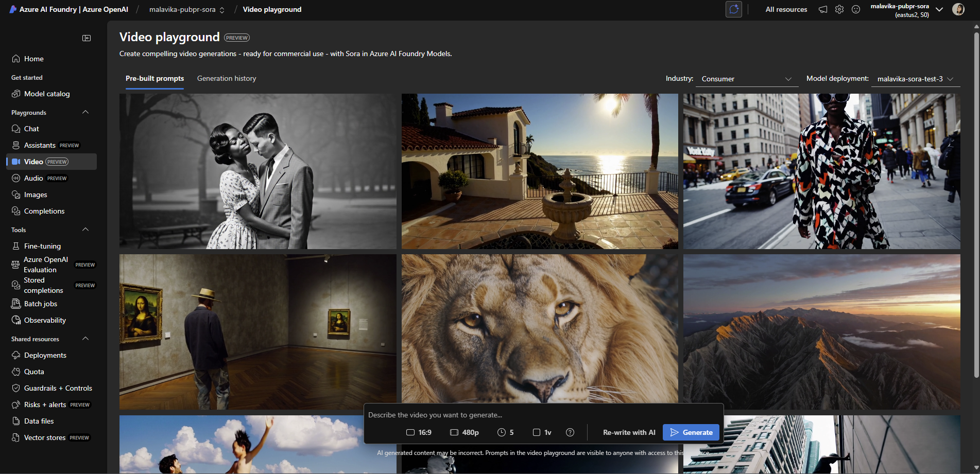Click Re-write with AI

pos(629,432)
